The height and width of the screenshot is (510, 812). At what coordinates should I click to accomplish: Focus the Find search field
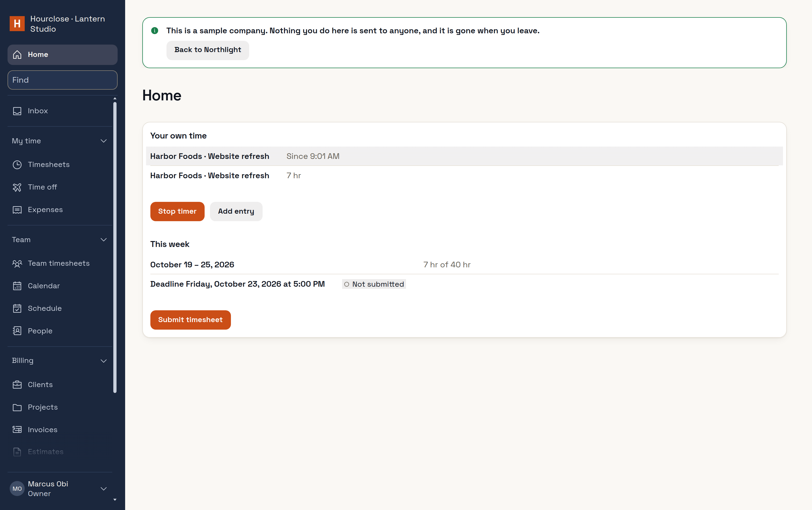(x=62, y=80)
